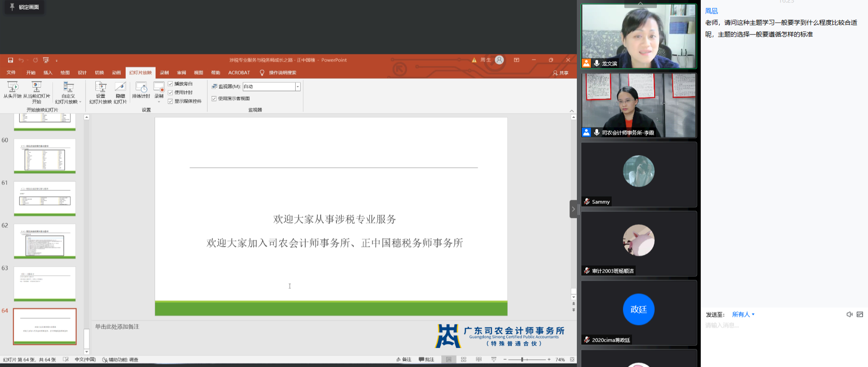
Task: Switch to slide sorter view icon
Action: [463, 360]
